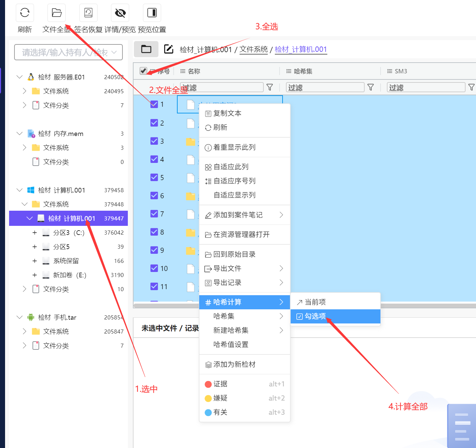Click the edit path pencil icon
476x448 pixels.
click(x=169, y=49)
